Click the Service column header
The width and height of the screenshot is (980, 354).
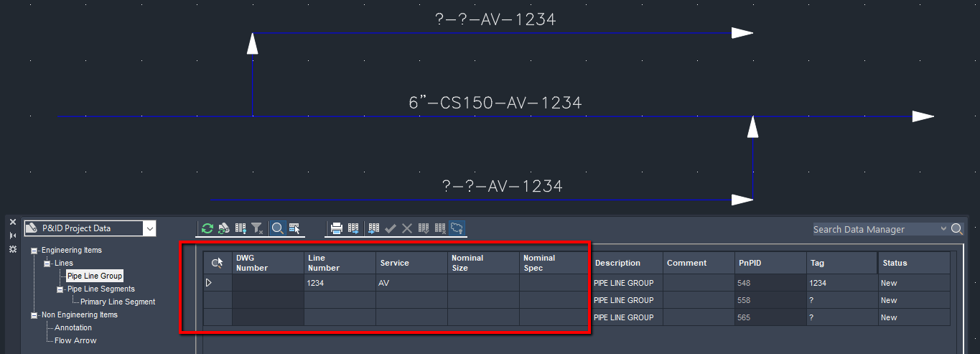(x=411, y=263)
